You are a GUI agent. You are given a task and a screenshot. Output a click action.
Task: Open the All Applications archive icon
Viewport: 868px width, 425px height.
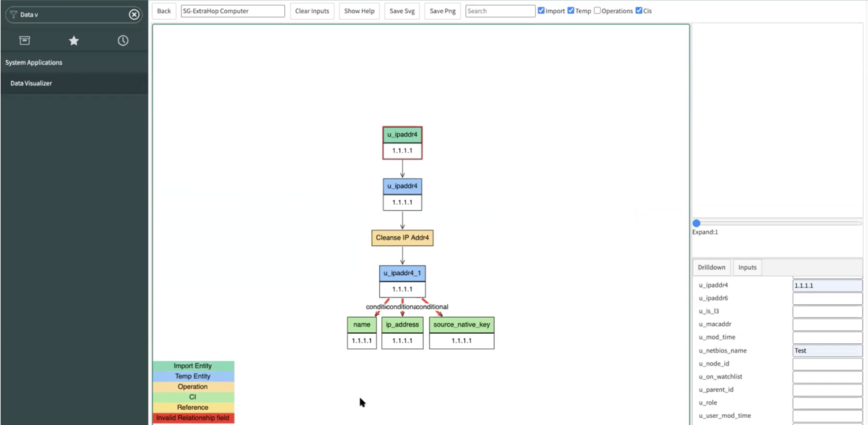coord(25,41)
